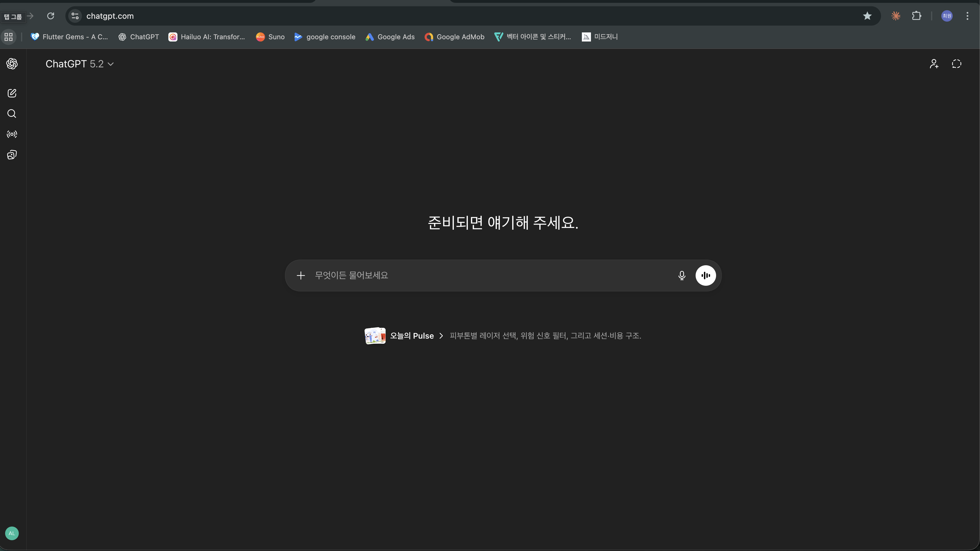Start a new chat with the compose icon
This screenshot has width=980, height=551.
12,93
